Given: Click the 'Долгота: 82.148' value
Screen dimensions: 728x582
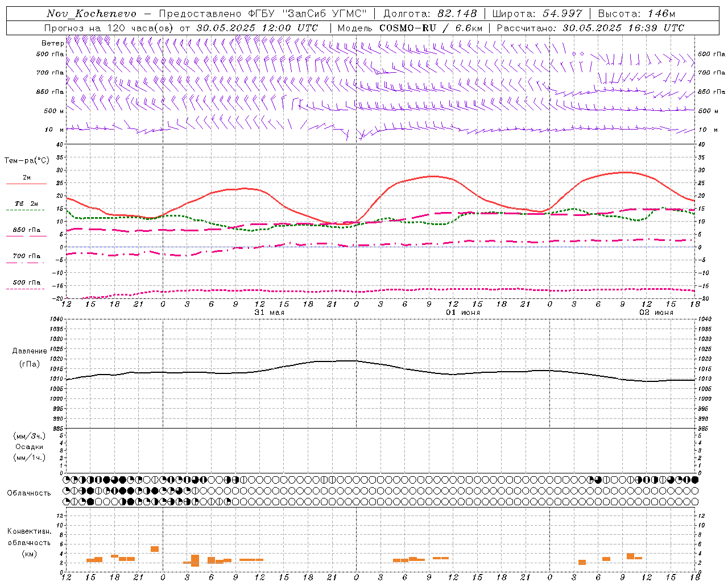Looking at the screenshot, I should pyautogui.click(x=430, y=14).
